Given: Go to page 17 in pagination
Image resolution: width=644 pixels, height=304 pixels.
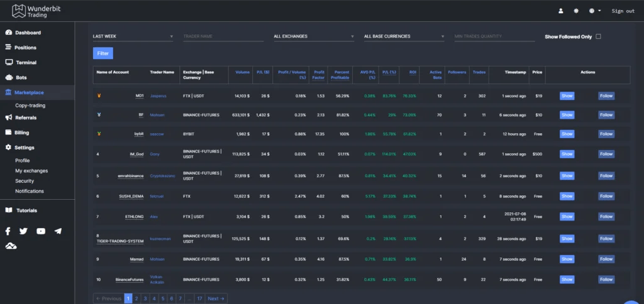Looking at the screenshot, I should coord(199,298).
